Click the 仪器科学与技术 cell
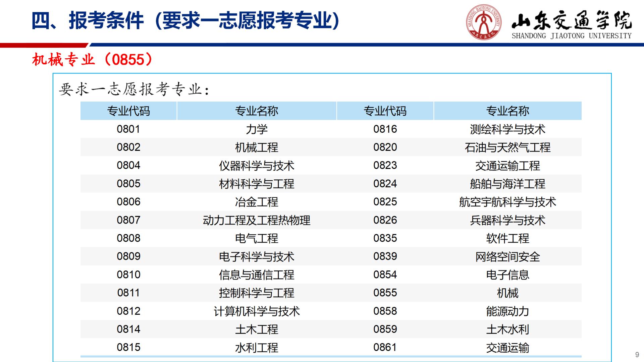This screenshot has height=362, width=644. coord(257,166)
